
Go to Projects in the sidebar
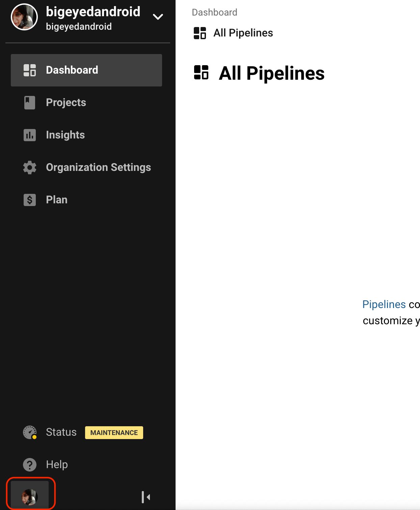[x=86, y=103]
